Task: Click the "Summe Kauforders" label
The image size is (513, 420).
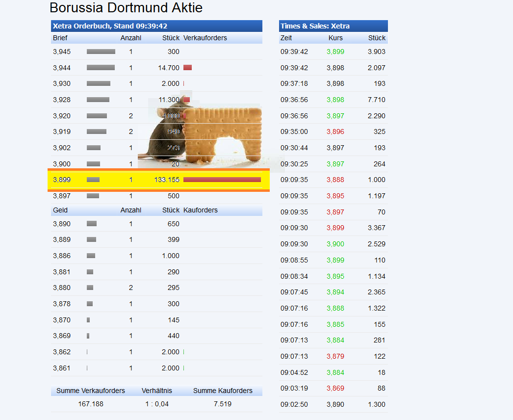Action: pos(223,391)
